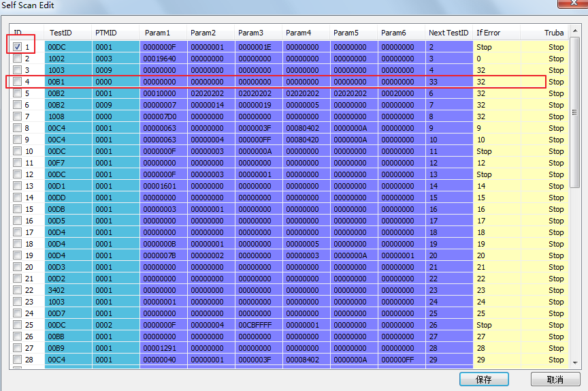This screenshot has height=391, width=588.
Task: Click the 保存 save button
Action: click(484, 379)
